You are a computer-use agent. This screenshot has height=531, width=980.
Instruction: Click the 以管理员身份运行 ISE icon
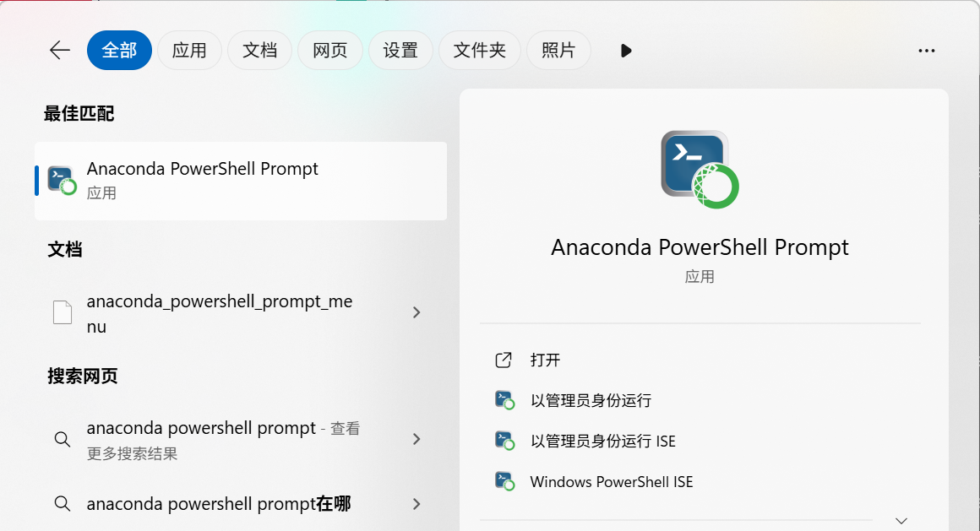(504, 441)
